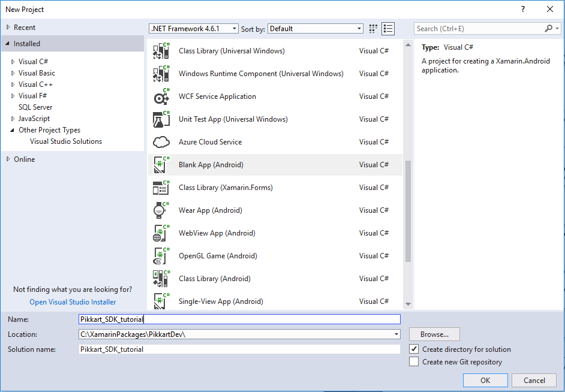Image resolution: width=565 pixels, height=392 pixels.
Task: Expand the Visual C++ tree node
Action: [x=13, y=85]
